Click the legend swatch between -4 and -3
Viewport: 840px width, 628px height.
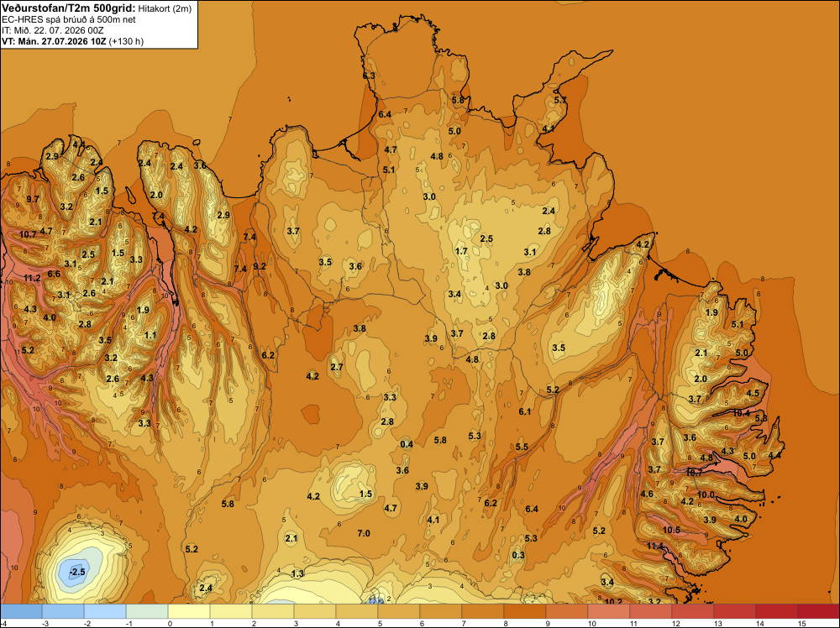(x=22, y=611)
